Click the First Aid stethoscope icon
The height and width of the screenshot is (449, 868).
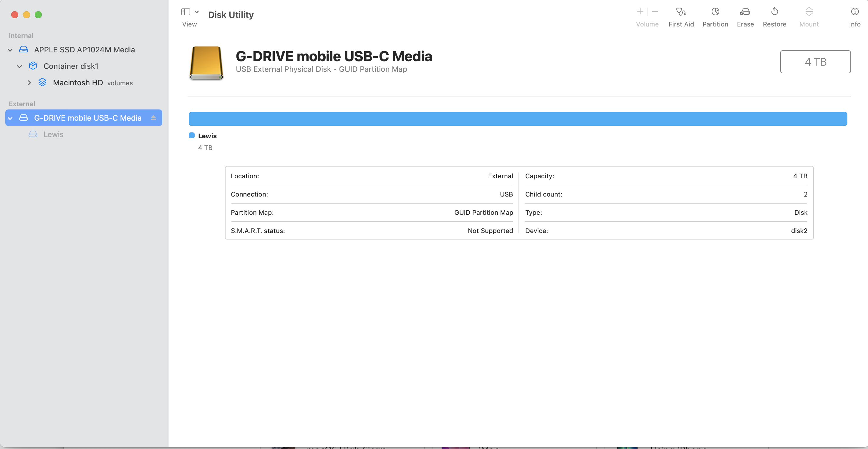(x=681, y=12)
